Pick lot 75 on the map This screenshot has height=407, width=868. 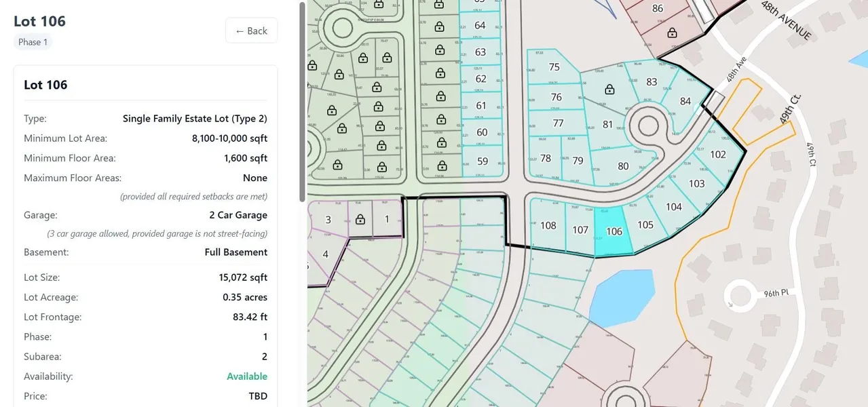[x=554, y=67]
